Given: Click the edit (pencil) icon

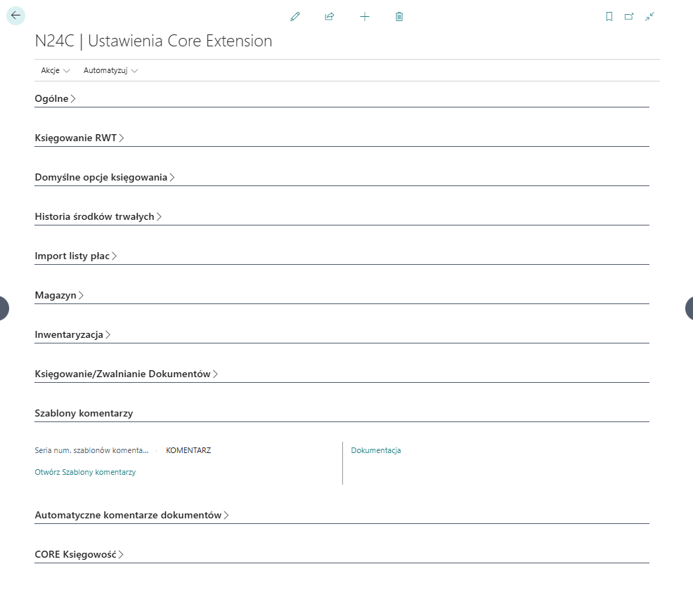Looking at the screenshot, I should pos(295,16).
